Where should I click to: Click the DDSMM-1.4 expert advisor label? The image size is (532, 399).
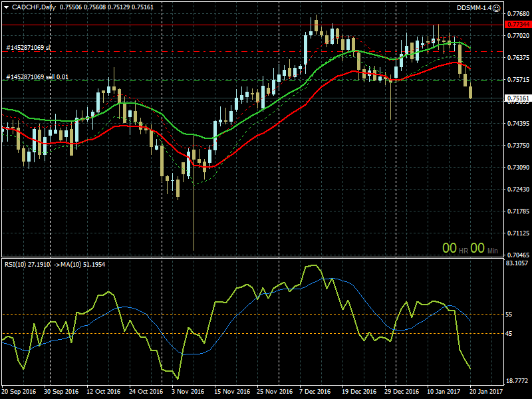click(474, 8)
